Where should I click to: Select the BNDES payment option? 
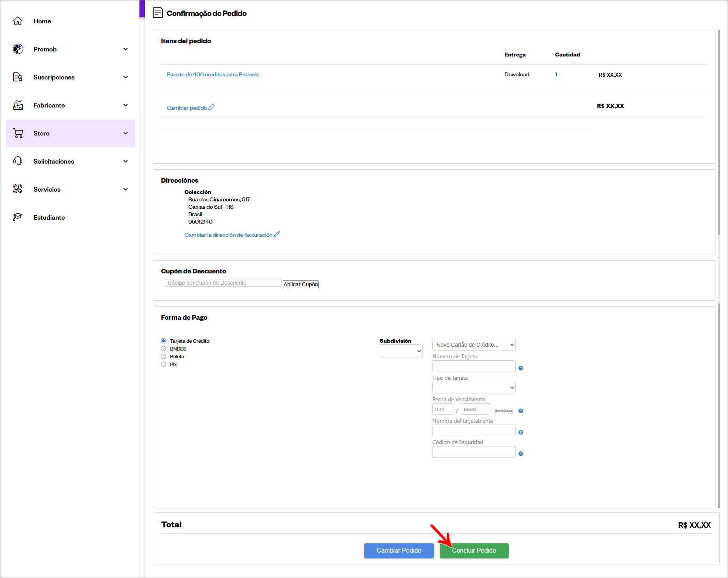pos(164,349)
